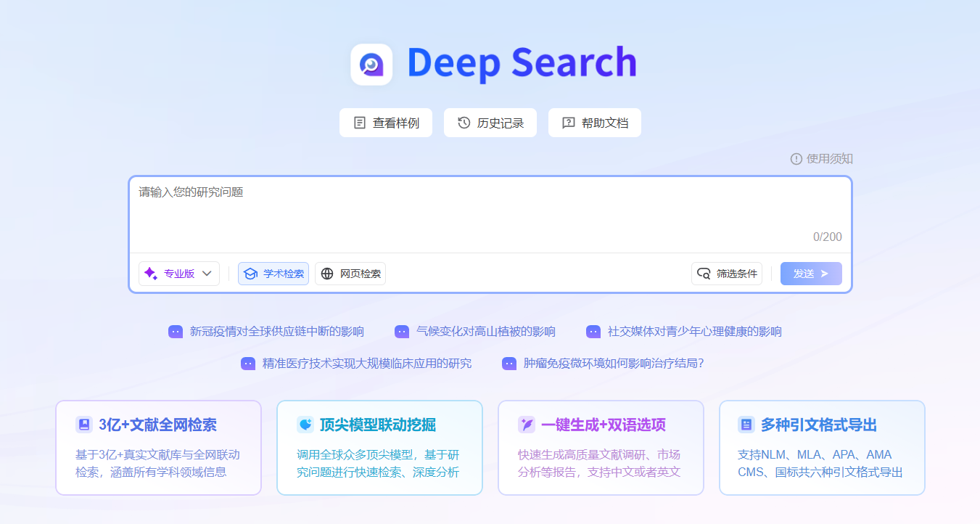
Task: Click icon in 顶尖模型联动挖掘 card
Action: coord(305,425)
